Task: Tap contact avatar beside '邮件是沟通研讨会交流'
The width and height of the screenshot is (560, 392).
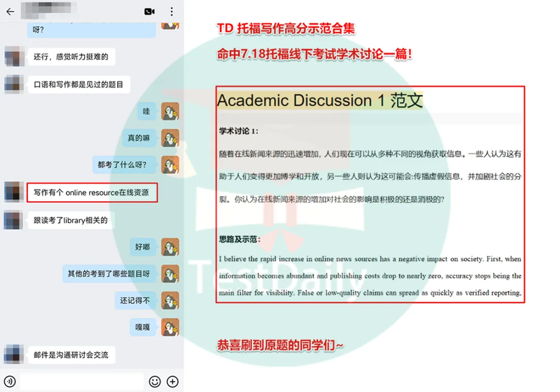Action: point(14,355)
